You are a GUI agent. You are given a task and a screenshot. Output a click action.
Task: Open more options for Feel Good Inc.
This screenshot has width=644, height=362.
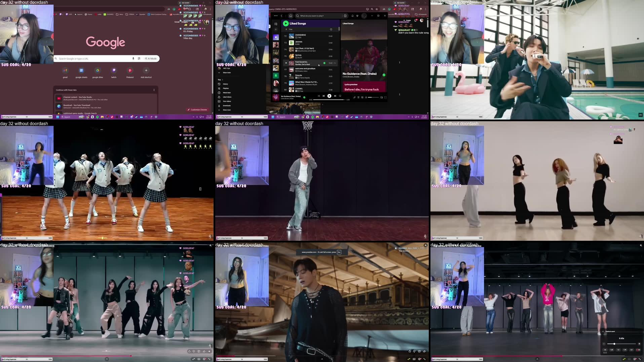pyautogui.click(x=335, y=63)
